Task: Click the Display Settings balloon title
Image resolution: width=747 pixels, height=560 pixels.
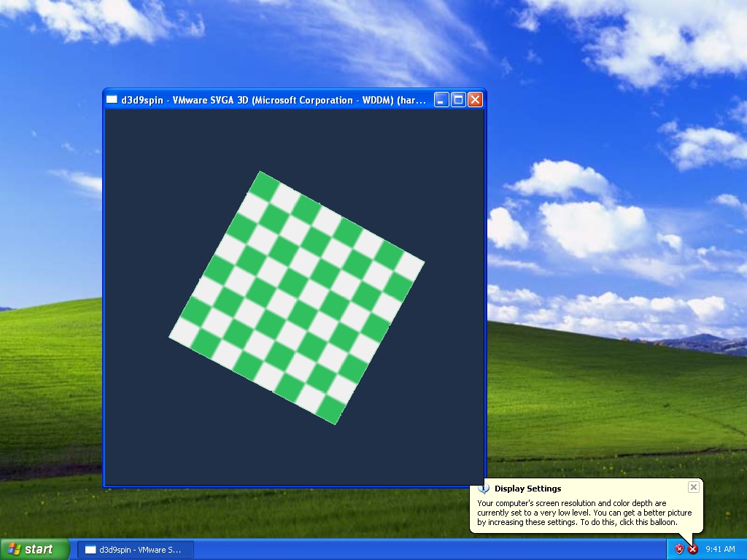Action: point(528,489)
